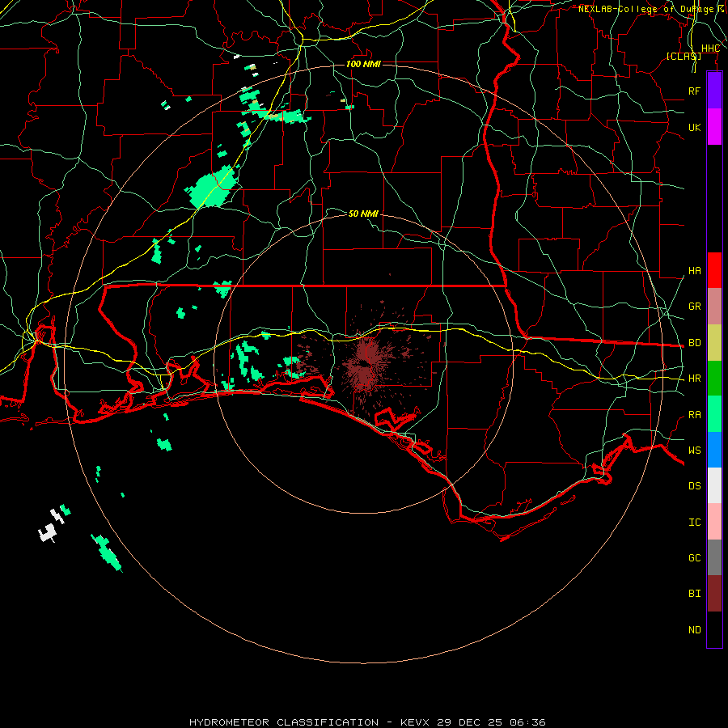Select the BD legend label
Screen dimensions: 728x728
click(694, 343)
